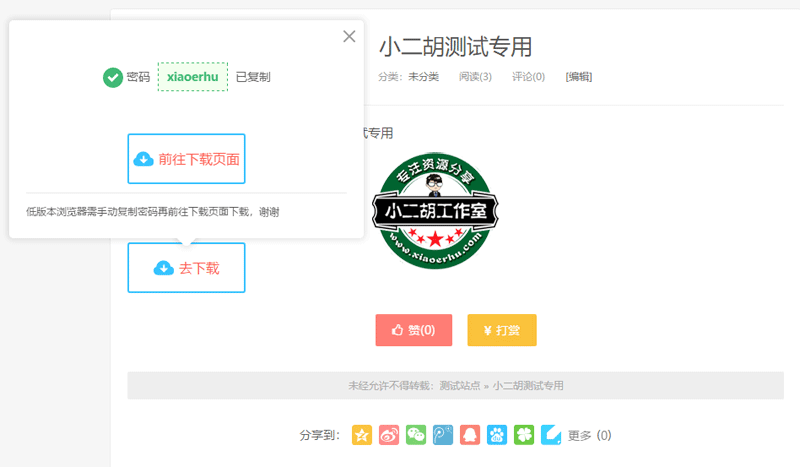Open the 更多 more sharing options

(580, 435)
